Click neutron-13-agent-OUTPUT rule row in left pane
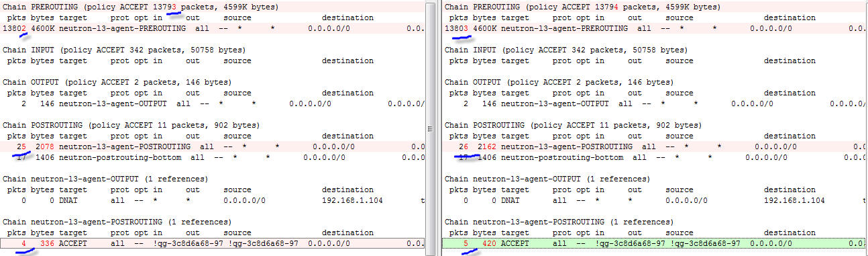868x256 pixels. pos(213,104)
